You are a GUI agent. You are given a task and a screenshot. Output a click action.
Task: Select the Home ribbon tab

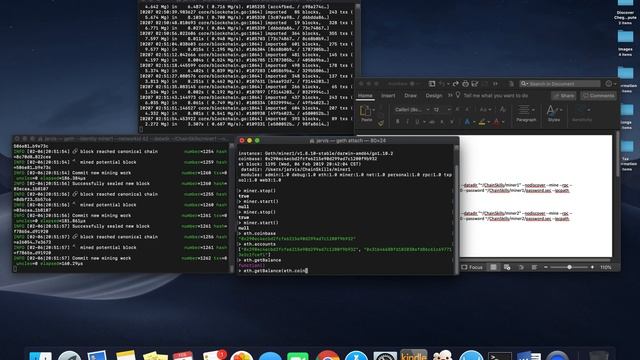[x=365, y=96]
